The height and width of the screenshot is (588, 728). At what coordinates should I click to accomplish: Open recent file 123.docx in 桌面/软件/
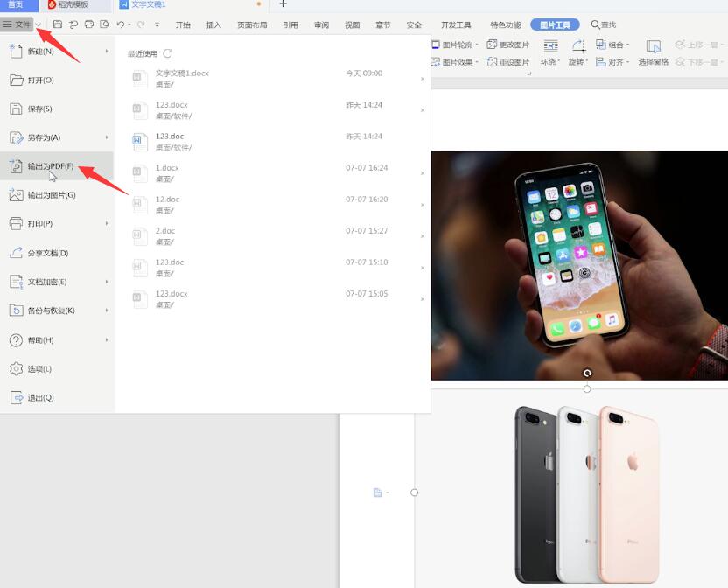pos(277,110)
